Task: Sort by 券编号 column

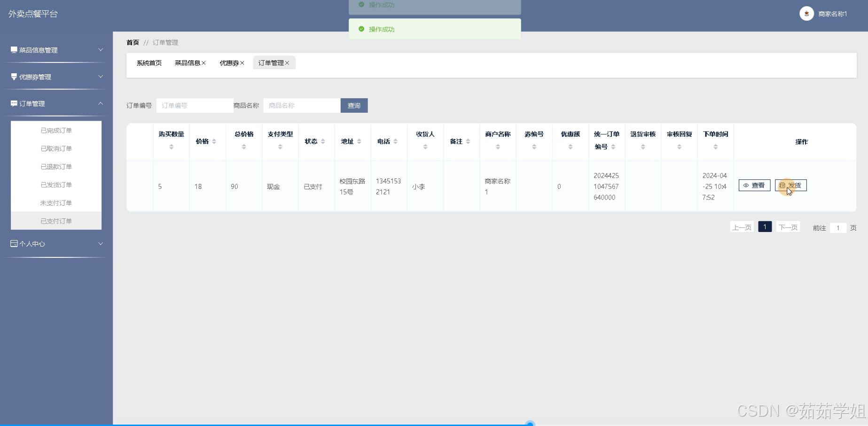Action: (x=534, y=147)
